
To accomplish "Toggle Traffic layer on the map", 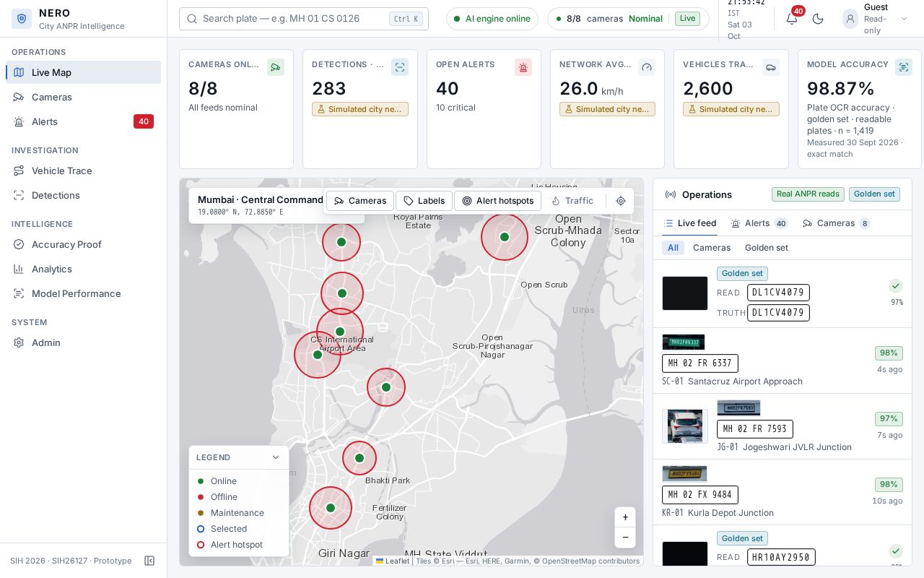I will pos(572,201).
